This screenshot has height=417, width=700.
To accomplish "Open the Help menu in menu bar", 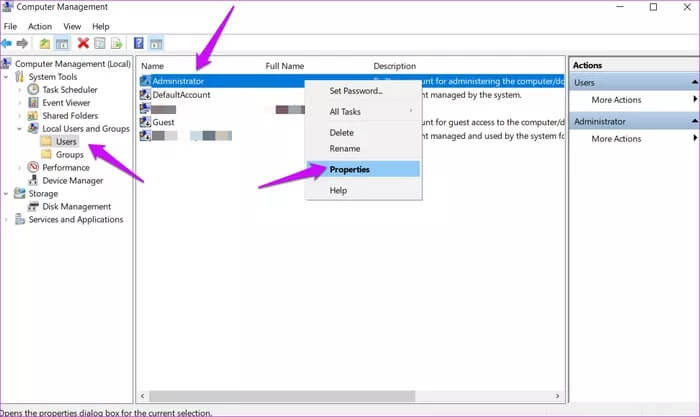I will (100, 26).
